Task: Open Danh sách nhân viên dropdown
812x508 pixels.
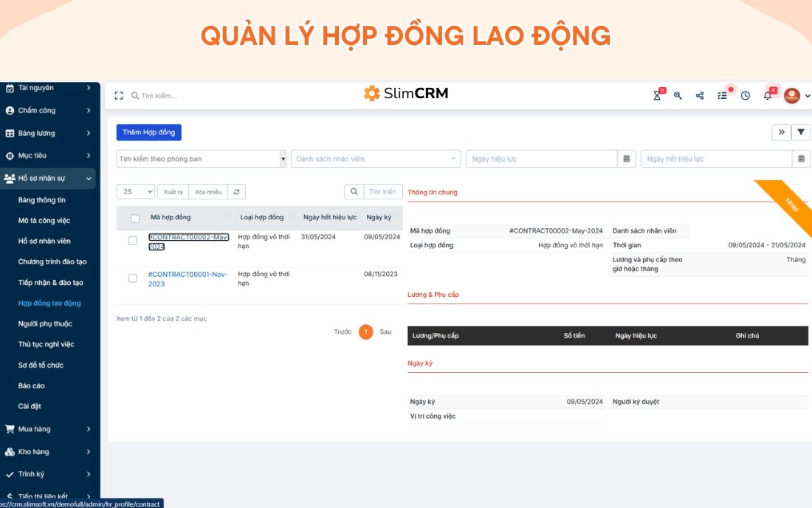Action: (376, 159)
